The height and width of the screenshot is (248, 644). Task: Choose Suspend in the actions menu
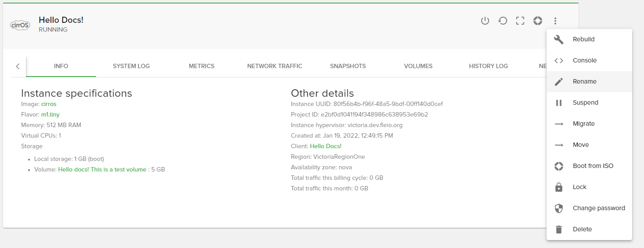pos(585,102)
